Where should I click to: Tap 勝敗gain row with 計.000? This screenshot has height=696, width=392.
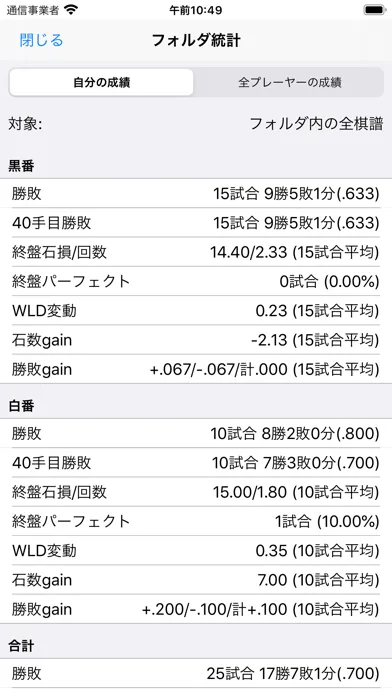coord(196,369)
